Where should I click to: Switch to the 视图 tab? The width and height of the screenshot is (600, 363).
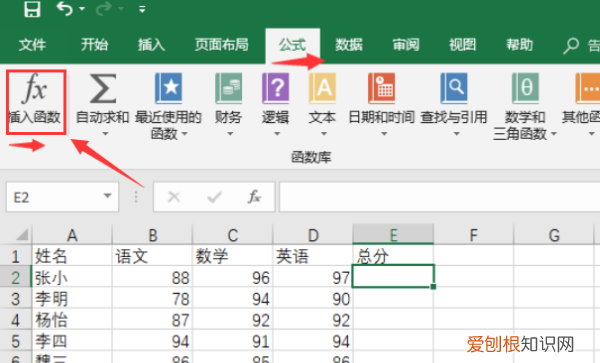click(x=463, y=45)
